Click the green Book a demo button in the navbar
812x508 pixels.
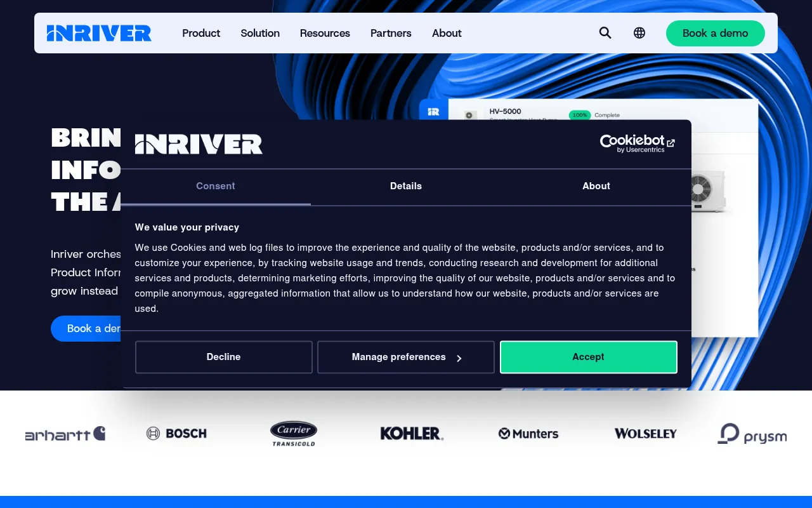(x=716, y=33)
